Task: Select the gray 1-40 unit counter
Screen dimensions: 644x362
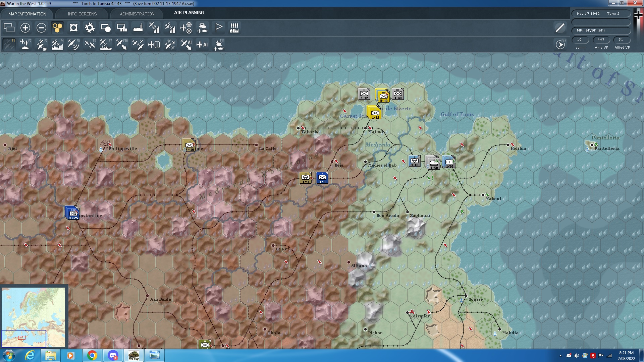Action: coord(397,94)
